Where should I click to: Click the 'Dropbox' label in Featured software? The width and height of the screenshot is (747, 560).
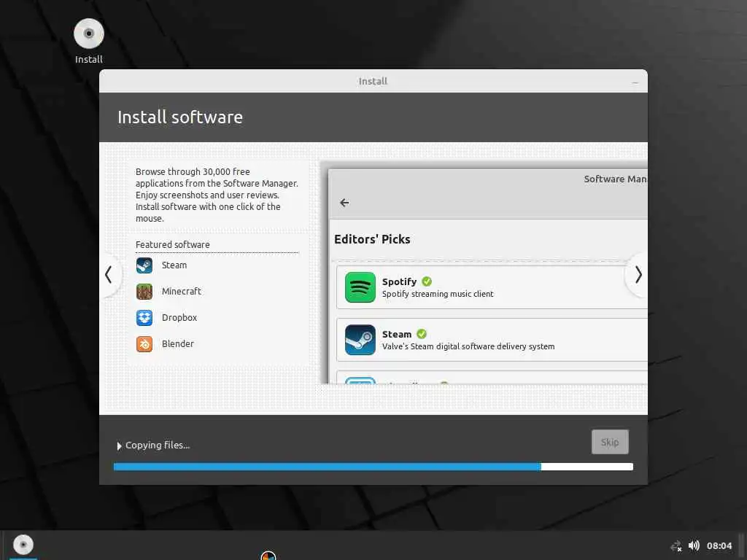coord(179,318)
